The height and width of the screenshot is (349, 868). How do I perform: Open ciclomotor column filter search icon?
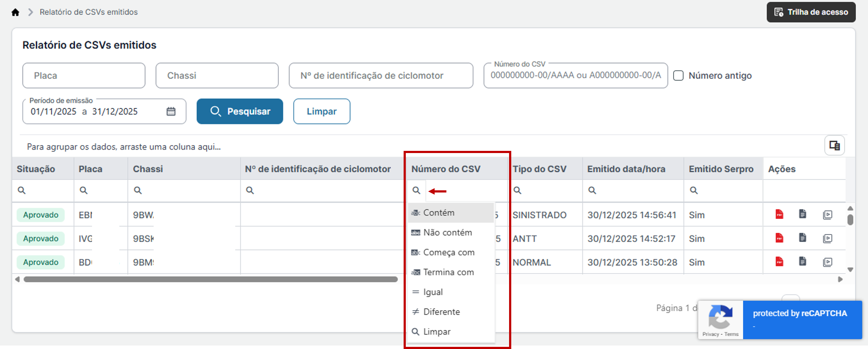point(250,190)
